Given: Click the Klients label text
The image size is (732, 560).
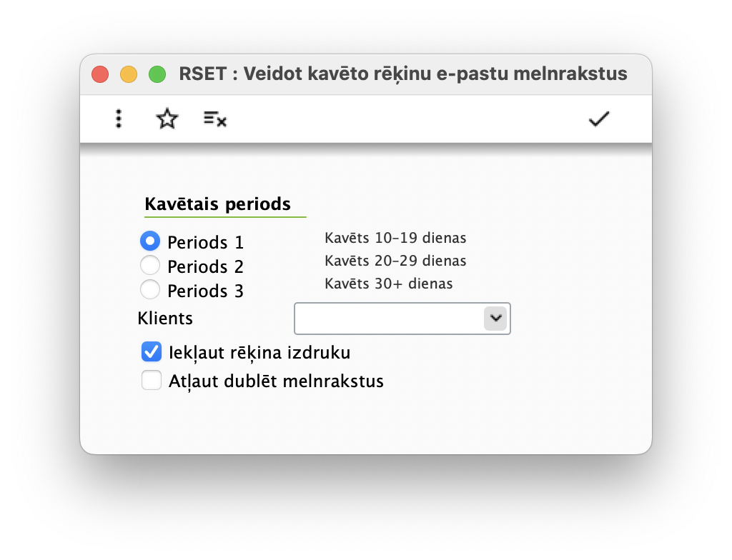Looking at the screenshot, I should click(165, 318).
